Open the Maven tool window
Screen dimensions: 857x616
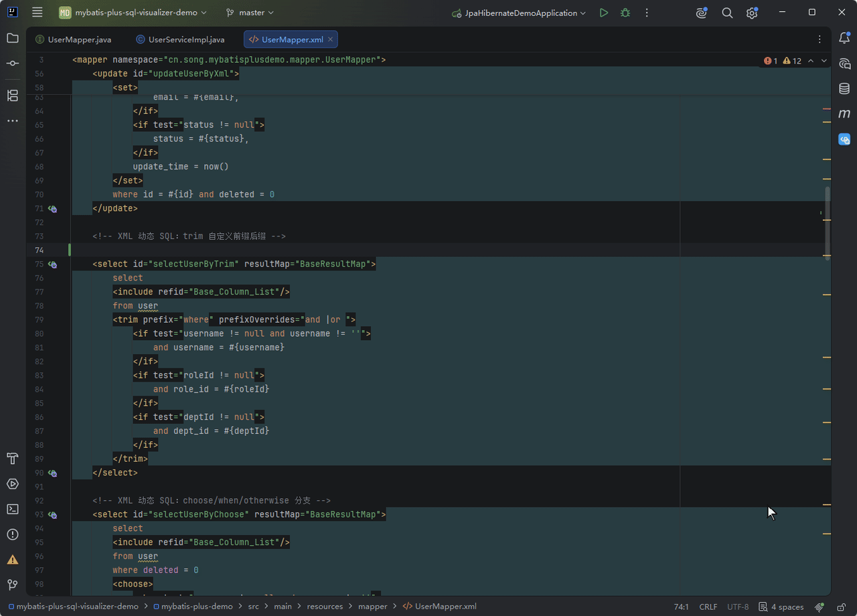845,114
